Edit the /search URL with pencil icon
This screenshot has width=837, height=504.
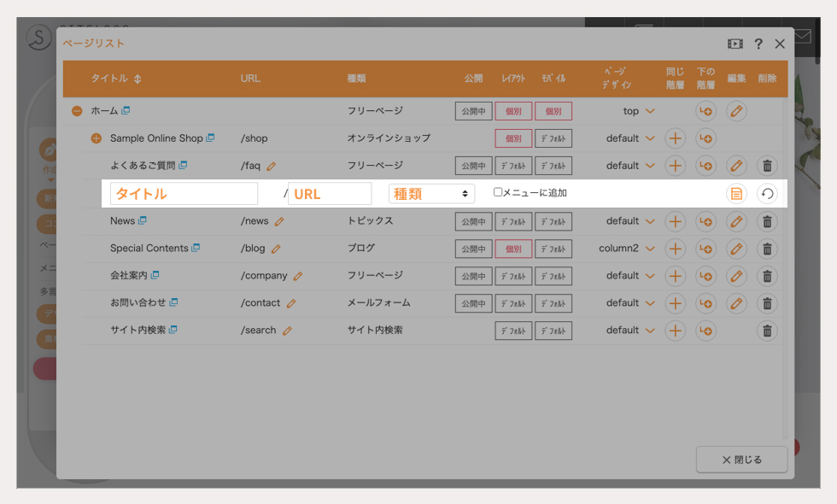tap(287, 331)
